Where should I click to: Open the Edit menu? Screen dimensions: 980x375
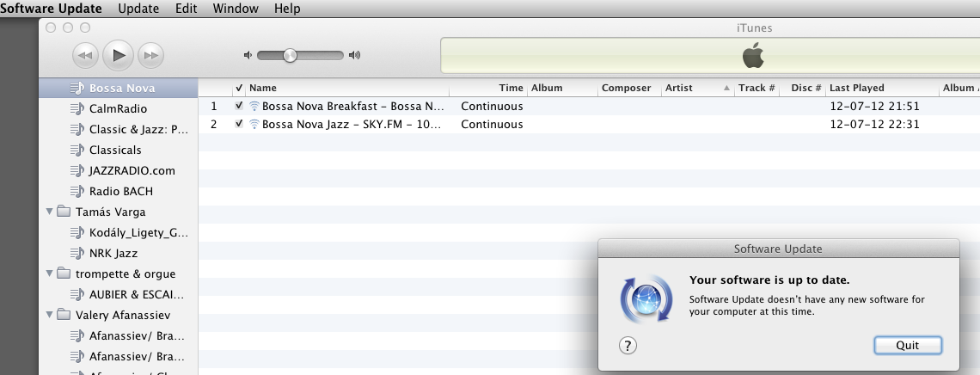(187, 8)
